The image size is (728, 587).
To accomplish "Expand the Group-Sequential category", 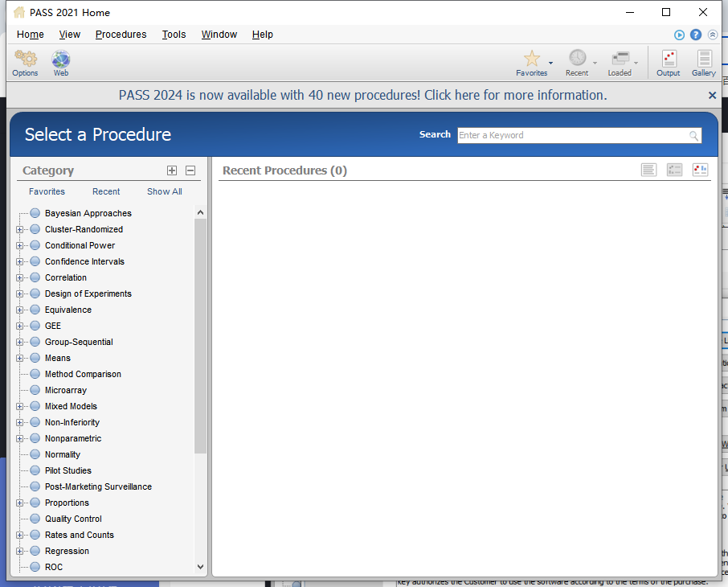I will [x=19, y=342].
